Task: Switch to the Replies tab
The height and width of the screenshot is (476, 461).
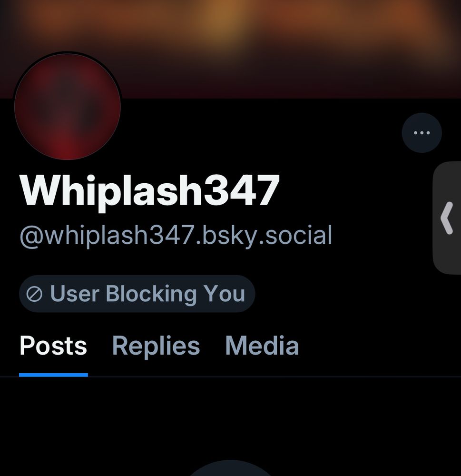Action: (156, 346)
